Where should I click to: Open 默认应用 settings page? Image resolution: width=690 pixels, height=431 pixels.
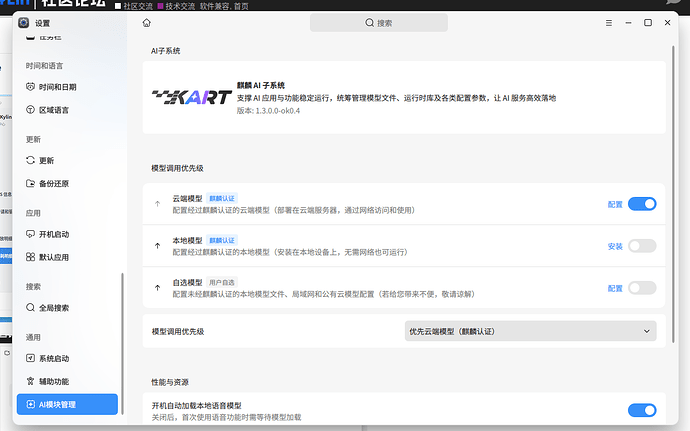point(67,257)
